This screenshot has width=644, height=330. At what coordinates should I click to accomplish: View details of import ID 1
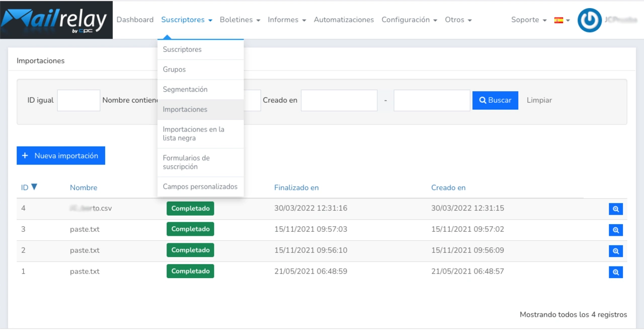(x=615, y=272)
